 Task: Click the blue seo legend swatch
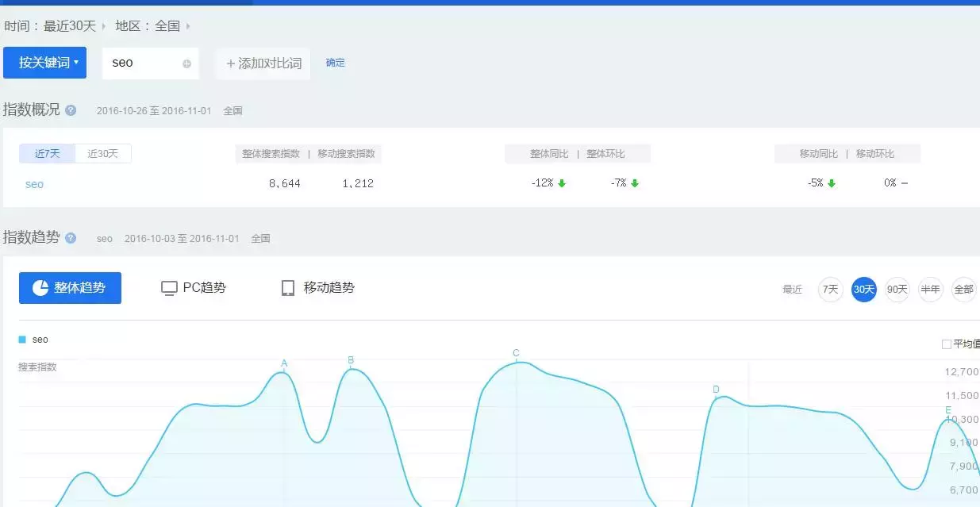point(22,340)
